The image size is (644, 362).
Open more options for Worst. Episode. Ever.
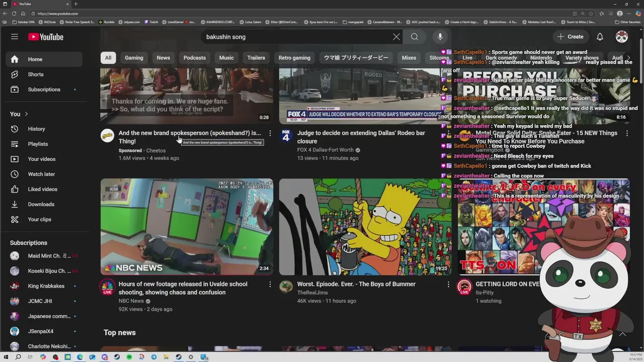point(448,284)
